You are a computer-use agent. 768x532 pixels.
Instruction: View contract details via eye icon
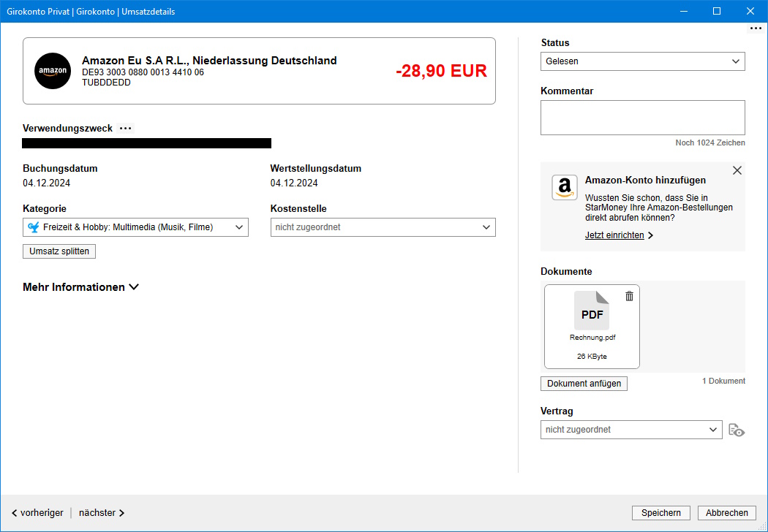tap(737, 430)
